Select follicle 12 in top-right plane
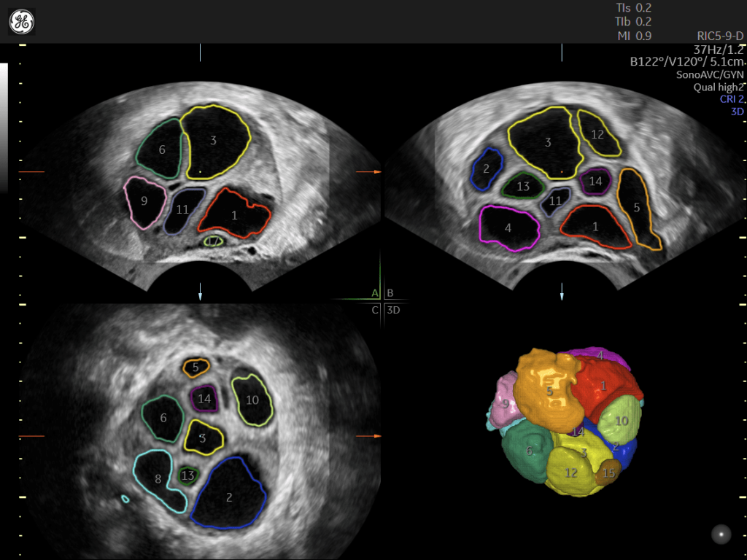Screen dimensions: 747x560 point(599,134)
